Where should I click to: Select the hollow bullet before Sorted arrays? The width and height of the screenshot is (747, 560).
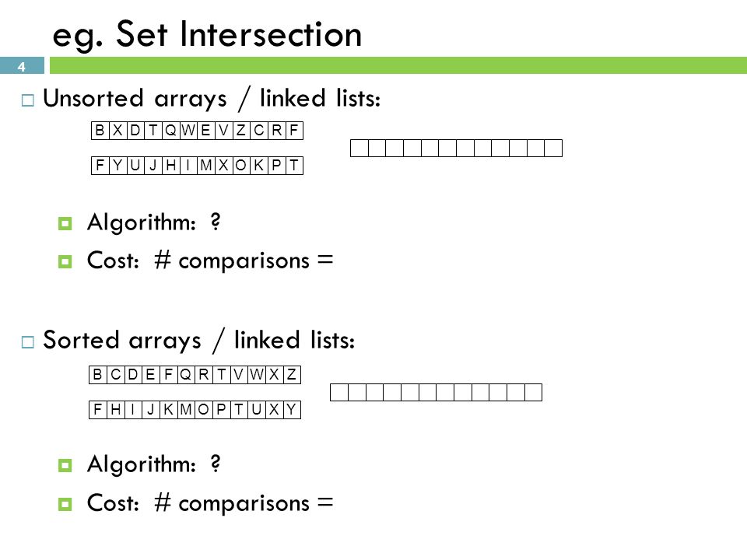click(28, 342)
